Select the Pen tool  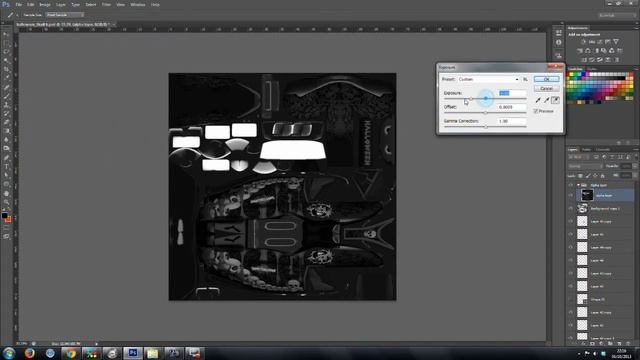tap(6, 158)
